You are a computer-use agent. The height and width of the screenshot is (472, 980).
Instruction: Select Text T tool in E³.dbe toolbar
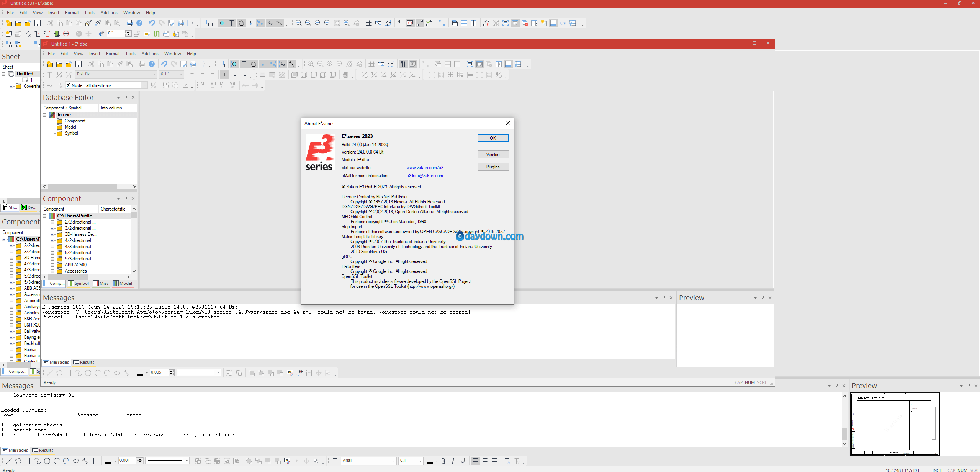coord(244,64)
